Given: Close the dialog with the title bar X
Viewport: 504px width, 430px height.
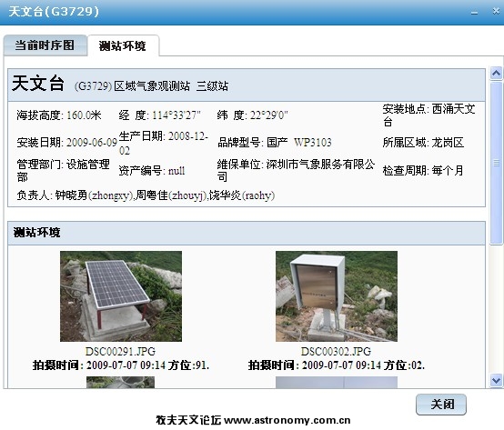Looking at the screenshot, I should coord(496,11).
